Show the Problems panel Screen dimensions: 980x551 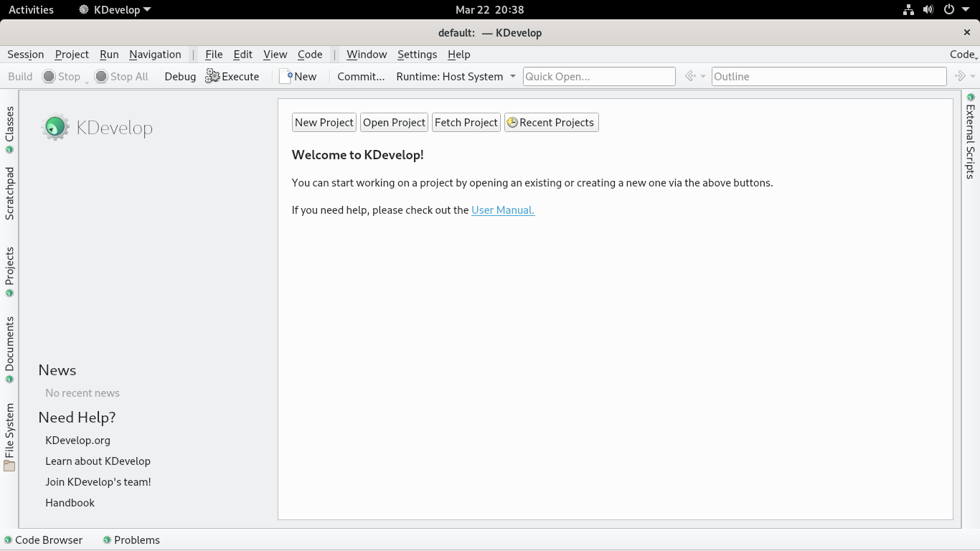click(x=131, y=540)
